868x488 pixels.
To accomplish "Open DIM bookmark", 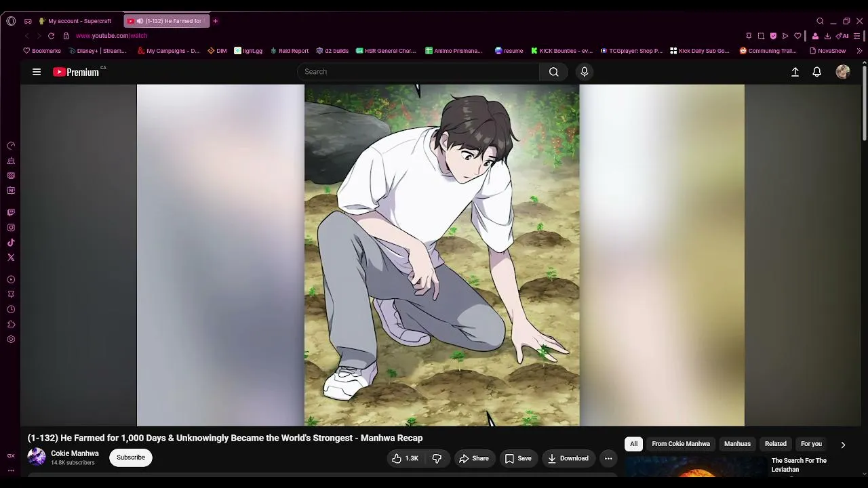I will [x=217, y=51].
